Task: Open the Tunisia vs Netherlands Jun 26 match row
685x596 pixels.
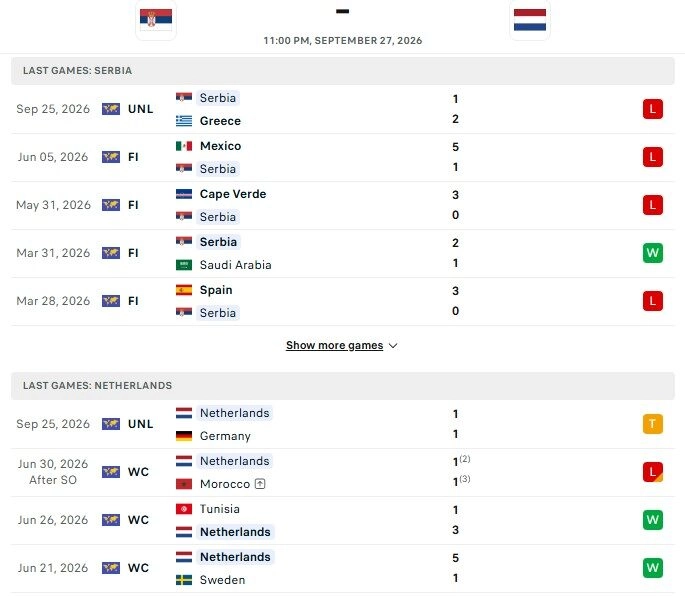Action: (x=342, y=520)
